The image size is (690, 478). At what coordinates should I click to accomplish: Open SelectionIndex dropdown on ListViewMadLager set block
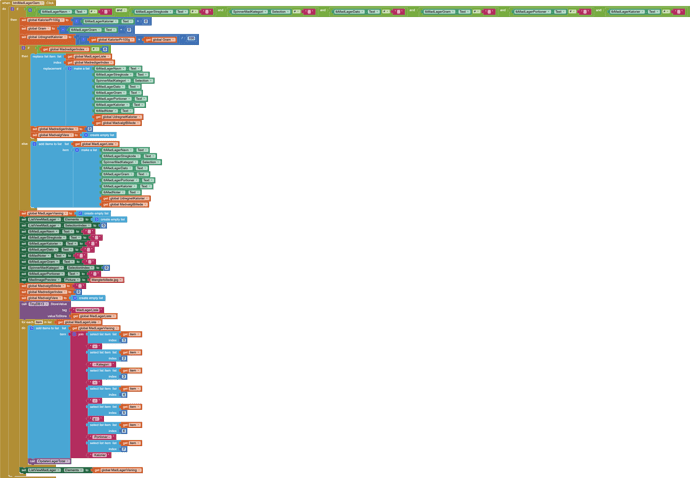[x=77, y=226]
